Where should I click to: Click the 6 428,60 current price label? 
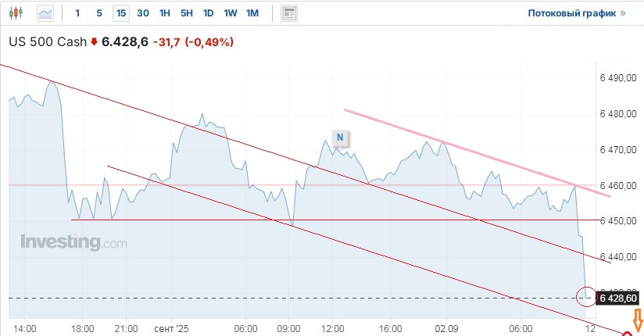617,298
